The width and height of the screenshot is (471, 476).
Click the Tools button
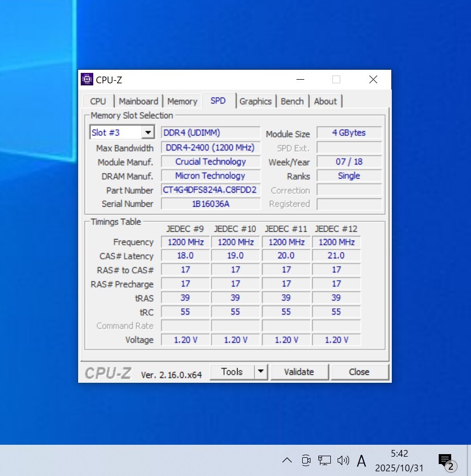(232, 372)
